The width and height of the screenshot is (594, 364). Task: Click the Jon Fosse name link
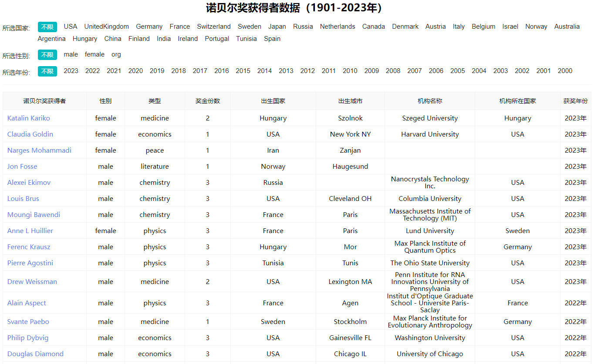point(22,167)
